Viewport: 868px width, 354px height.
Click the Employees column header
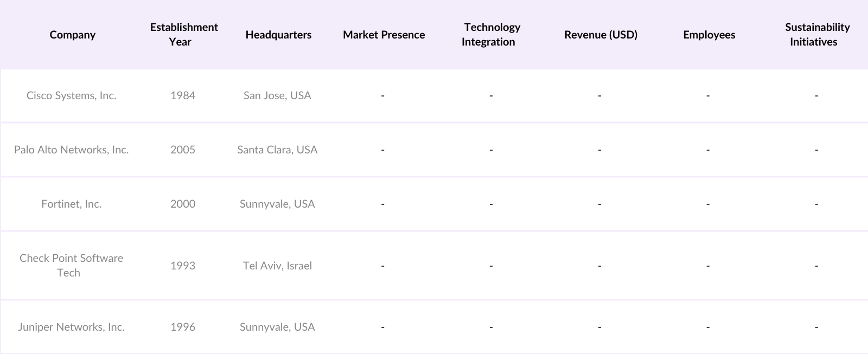[709, 35]
